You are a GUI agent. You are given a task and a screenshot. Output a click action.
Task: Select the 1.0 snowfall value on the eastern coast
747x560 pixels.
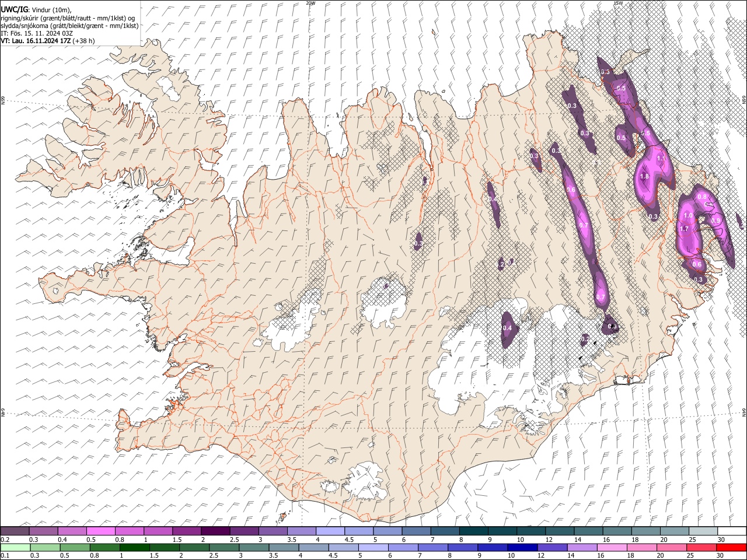click(688, 216)
